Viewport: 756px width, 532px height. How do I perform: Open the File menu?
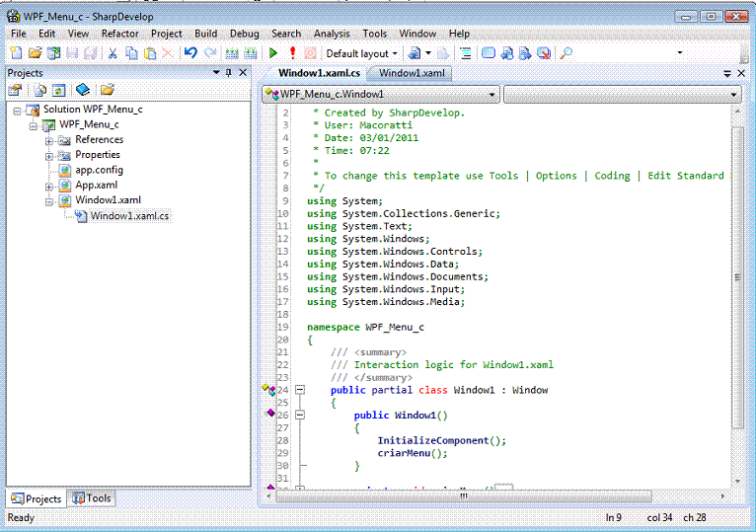(19, 34)
